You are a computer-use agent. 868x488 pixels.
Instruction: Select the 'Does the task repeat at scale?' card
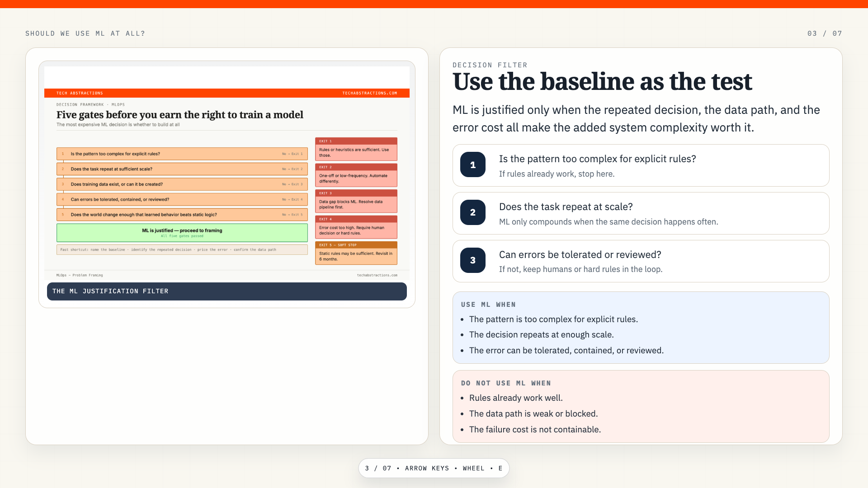tap(641, 213)
